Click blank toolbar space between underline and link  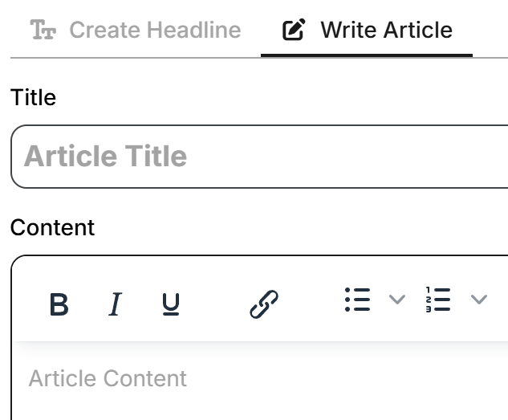pyautogui.click(x=215, y=304)
